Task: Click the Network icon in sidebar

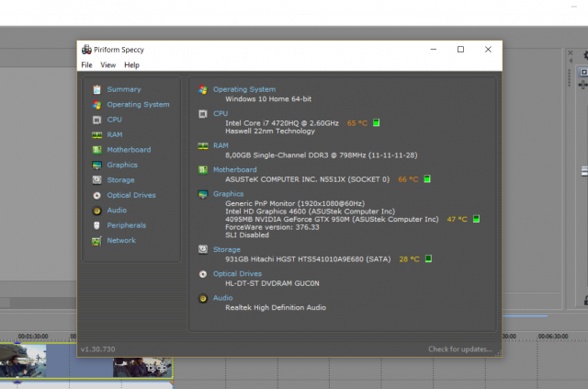Action: 96,241
